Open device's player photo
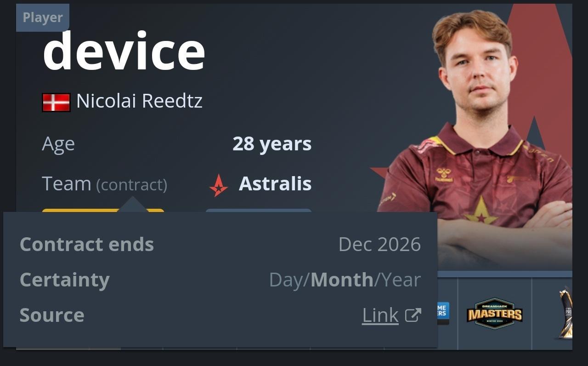The width and height of the screenshot is (588, 366). click(475, 138)
